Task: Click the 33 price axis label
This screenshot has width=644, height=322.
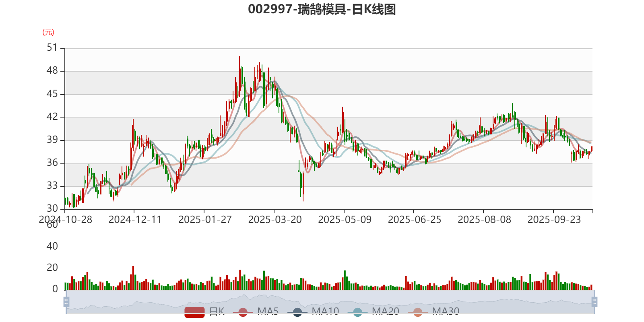Action: click(52, 186)
